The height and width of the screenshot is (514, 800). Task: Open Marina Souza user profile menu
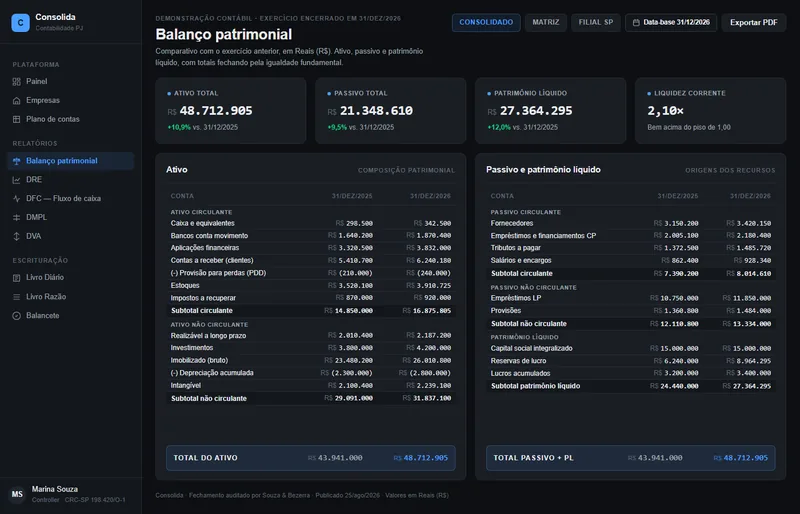[x=71, y=494]
